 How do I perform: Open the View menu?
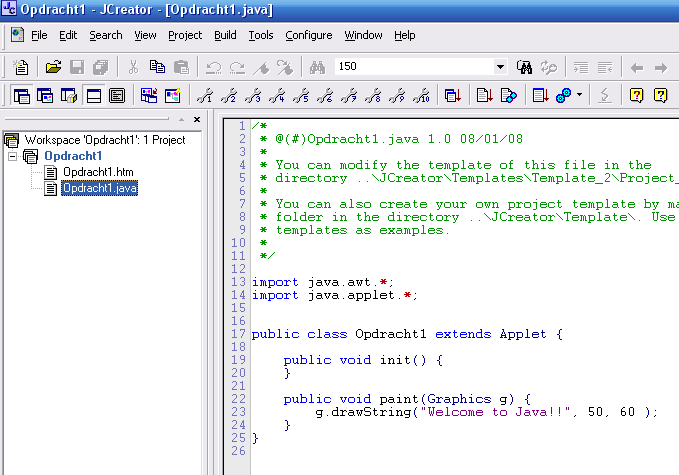145,35
